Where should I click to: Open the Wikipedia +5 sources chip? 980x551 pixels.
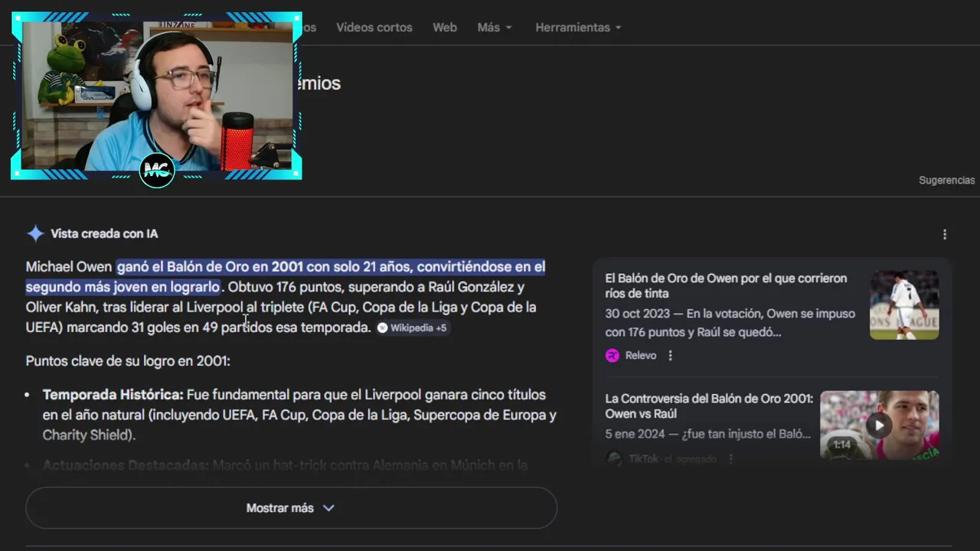click(412, 328)
